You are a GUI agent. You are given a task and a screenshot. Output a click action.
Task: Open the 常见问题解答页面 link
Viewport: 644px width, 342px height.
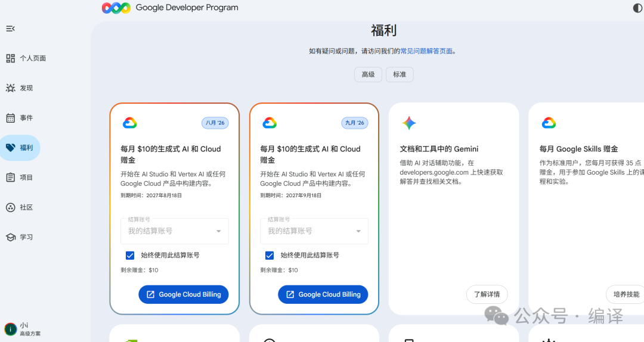coord(426,51)
